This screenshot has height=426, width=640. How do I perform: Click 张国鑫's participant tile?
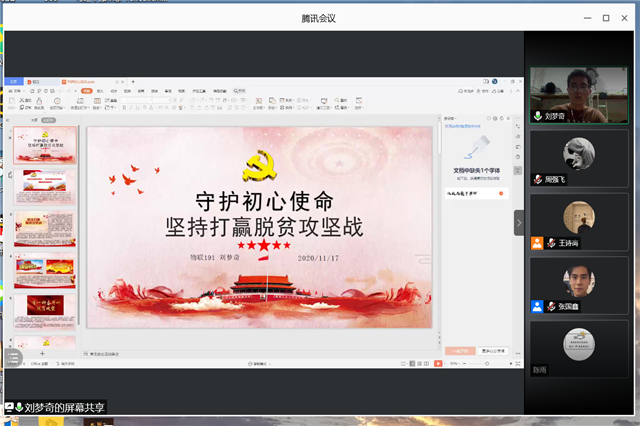click(578, 285)
